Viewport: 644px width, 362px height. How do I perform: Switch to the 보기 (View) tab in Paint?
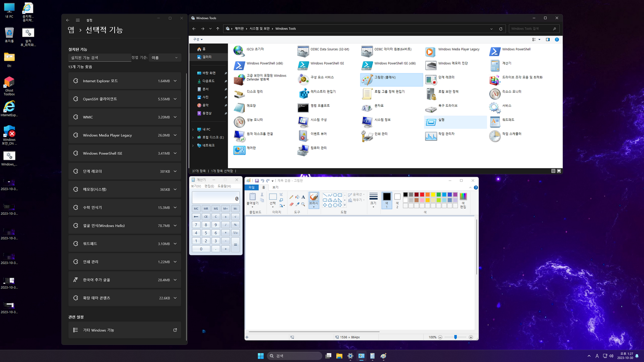click(276, 187)
